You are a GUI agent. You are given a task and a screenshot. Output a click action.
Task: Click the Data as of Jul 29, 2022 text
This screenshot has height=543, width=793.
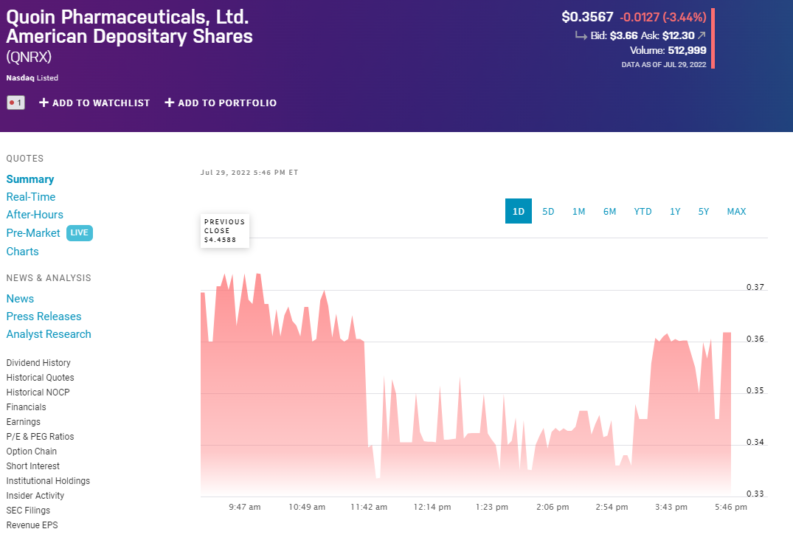664,64
